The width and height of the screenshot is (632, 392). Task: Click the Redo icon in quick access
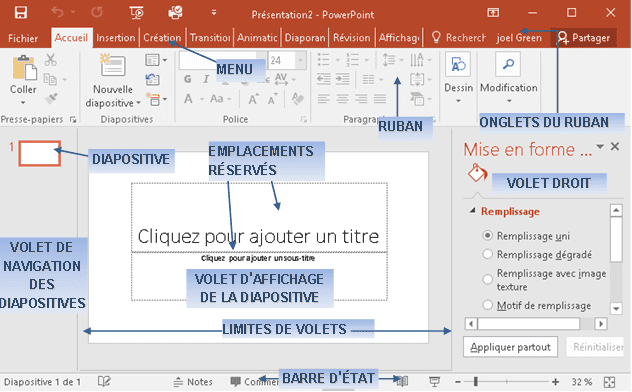pyautogui.click(x=97, y=12)
